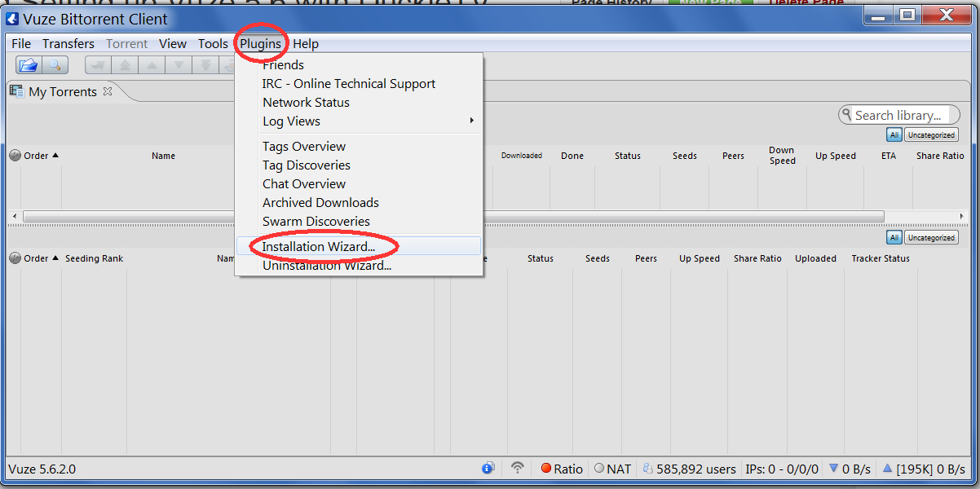The image size is (980, 489).
Task: Click the single move-down arrow toolbar icon
Action: [179, 65]
